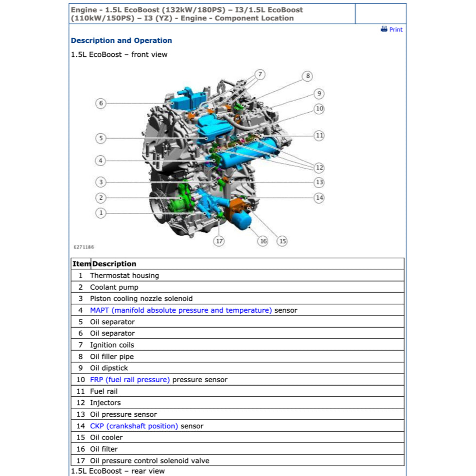Click callout balloon 10 on the right
This screenshot has width=476, height=476.
[319, 109]
